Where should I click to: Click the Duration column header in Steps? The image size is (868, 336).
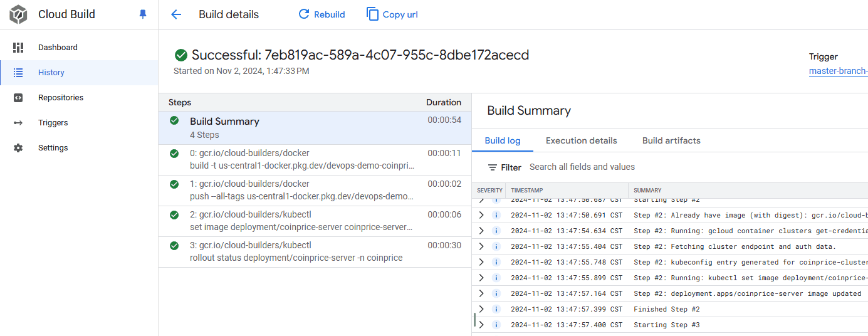click(x=444, y=102)
